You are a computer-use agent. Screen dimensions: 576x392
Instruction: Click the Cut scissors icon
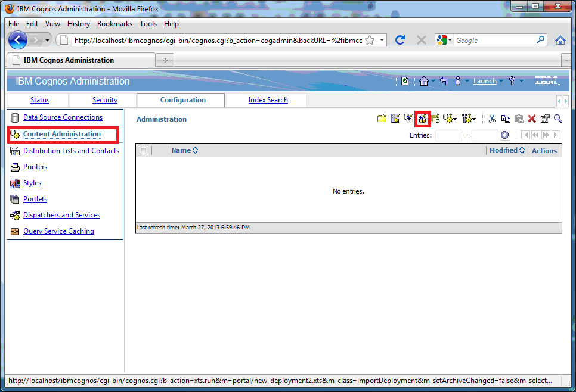click(493, 119)
